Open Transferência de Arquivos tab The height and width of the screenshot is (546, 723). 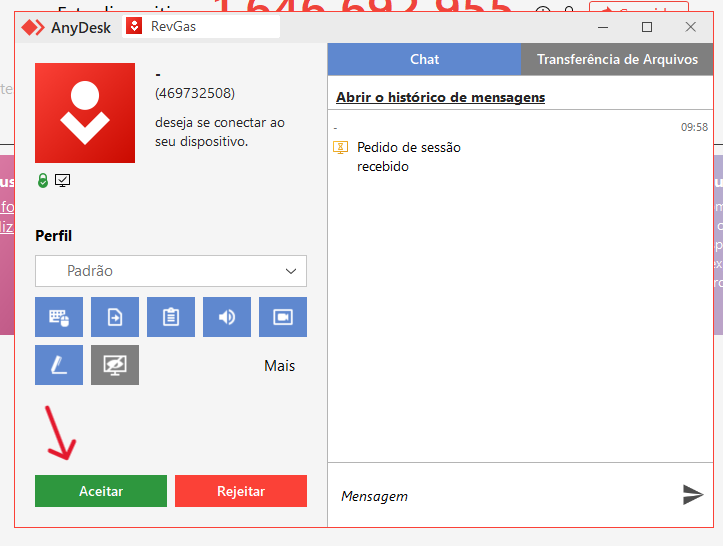click(617, 59)
